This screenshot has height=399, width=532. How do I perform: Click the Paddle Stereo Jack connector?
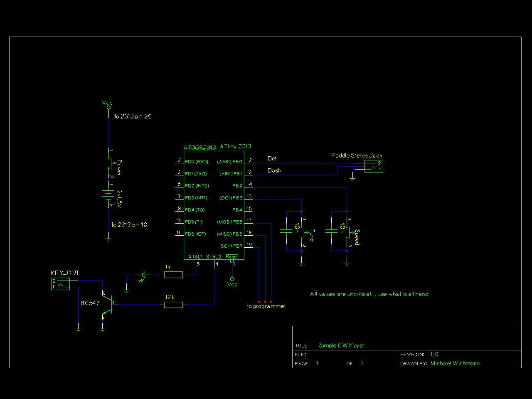click(x=374, y=166)
